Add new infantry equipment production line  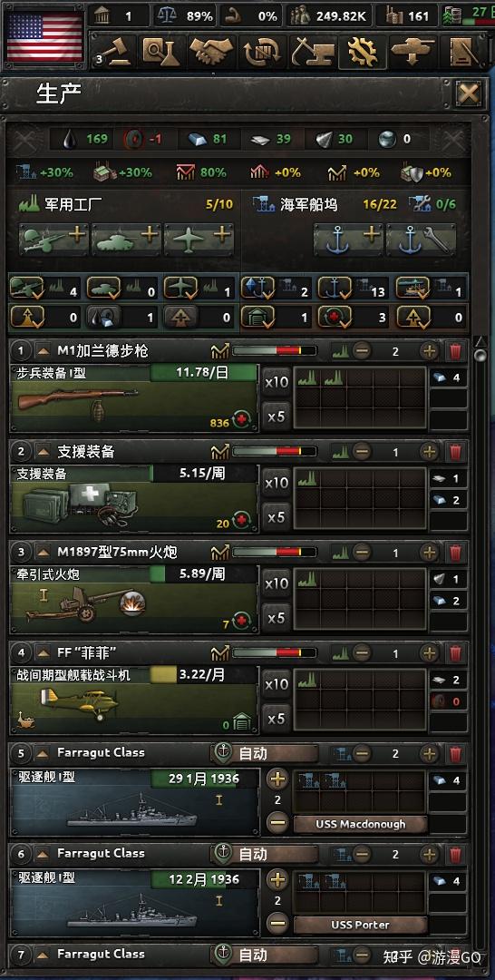pyautogui.click(x=54, y=240)
